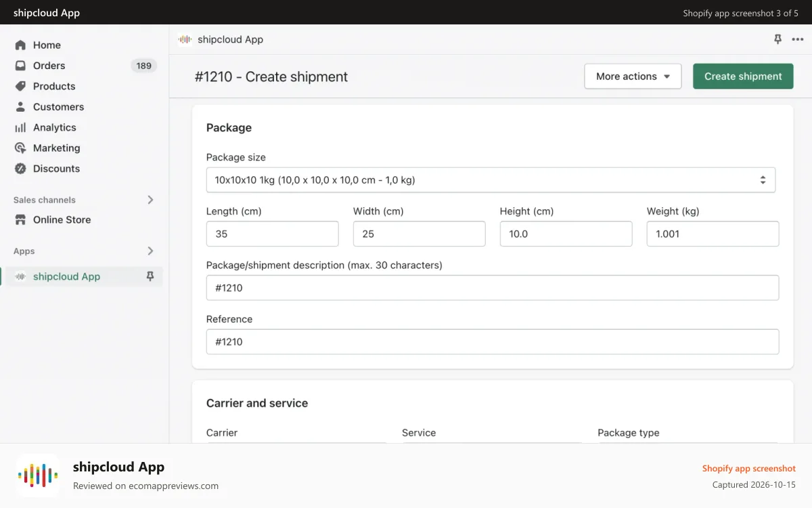Open Discounts page
The height and width of the screenshot is (508, 812).
[x=57, y=169]
